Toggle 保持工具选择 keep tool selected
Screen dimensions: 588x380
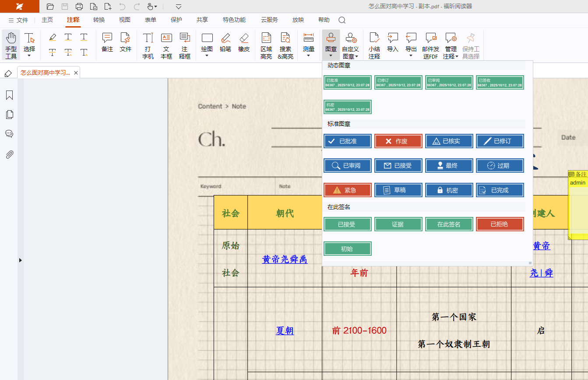click(471, 45)
